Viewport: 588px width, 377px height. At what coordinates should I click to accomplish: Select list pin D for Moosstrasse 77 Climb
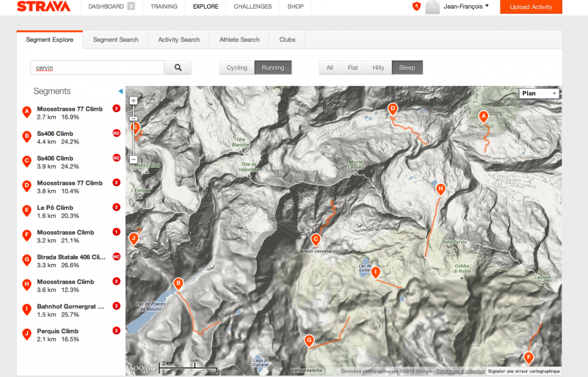pos(26,186)
